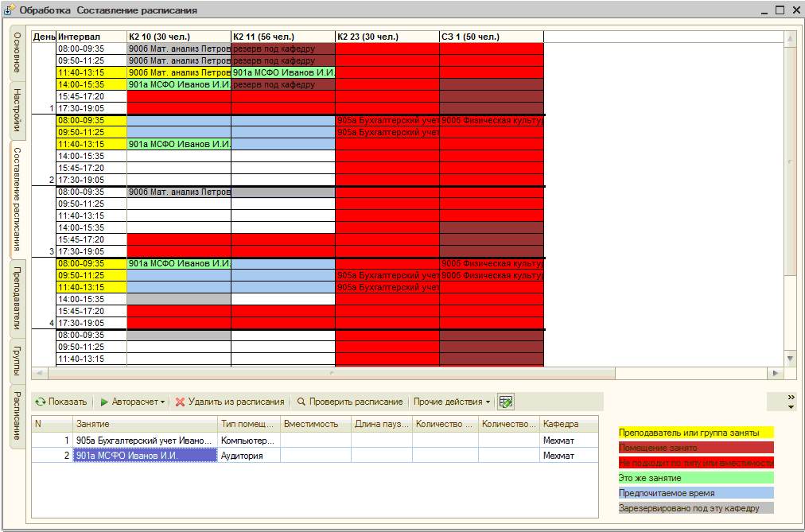
Task: Click Проверить расписание search button
Action: (350, 402)
